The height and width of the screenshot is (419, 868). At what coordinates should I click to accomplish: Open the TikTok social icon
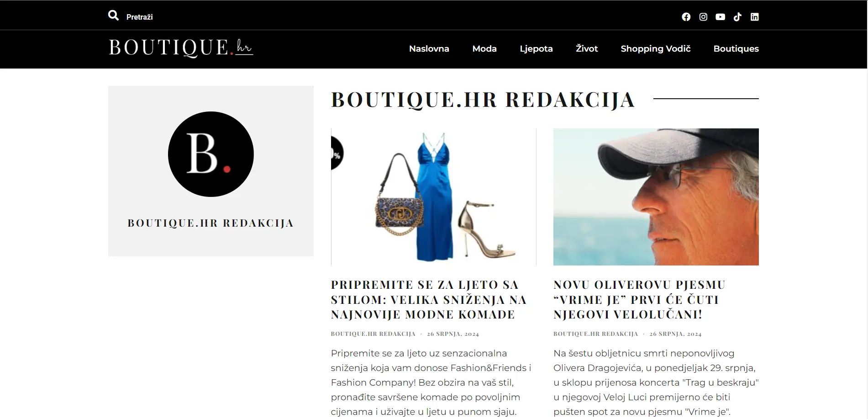pyautogui.click(x=737, y=17)
